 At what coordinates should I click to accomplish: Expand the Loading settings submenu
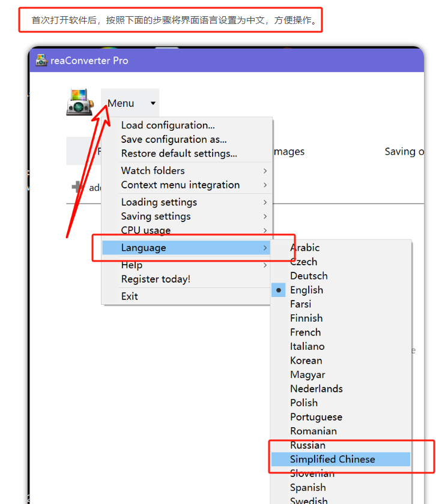(x=187, y=202)
